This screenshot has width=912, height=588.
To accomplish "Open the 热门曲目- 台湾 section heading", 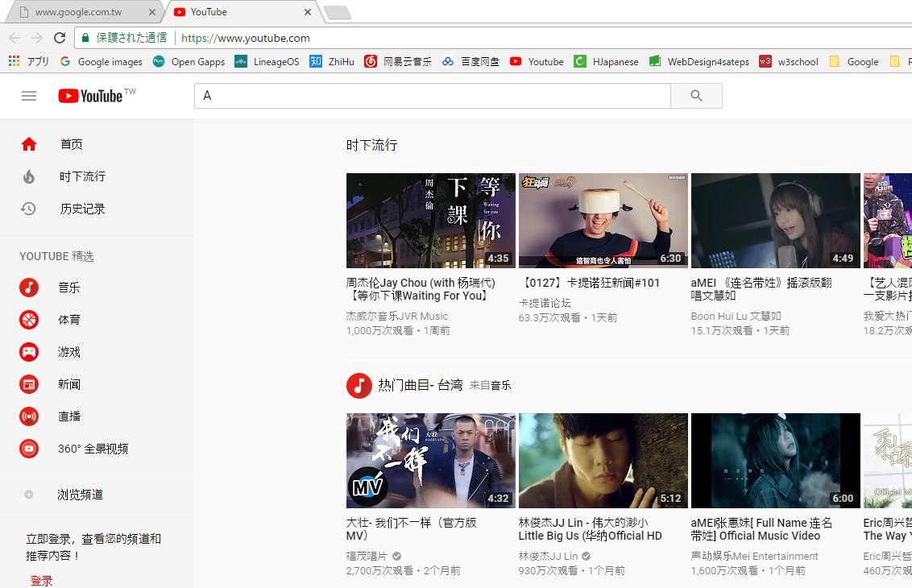I will point(421,385).
